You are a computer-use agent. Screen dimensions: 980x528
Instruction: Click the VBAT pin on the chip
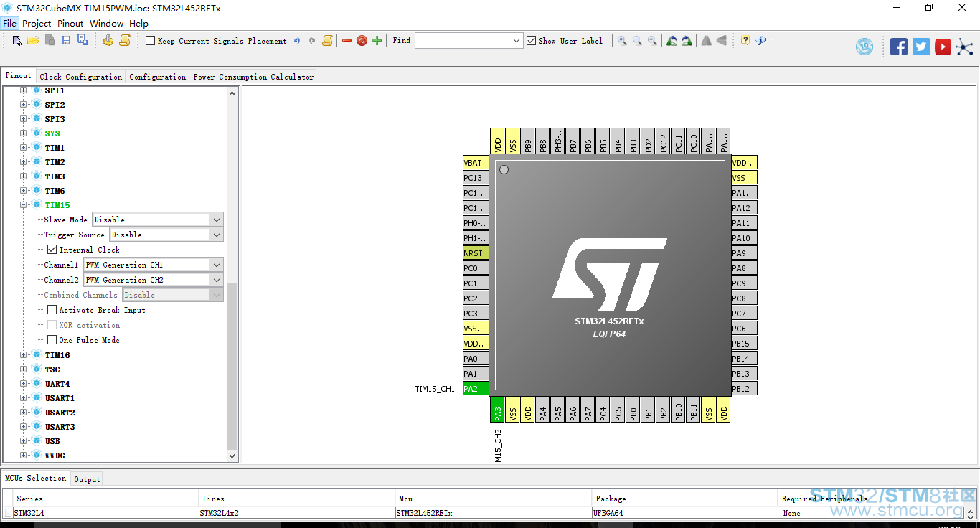coord(476,163)
